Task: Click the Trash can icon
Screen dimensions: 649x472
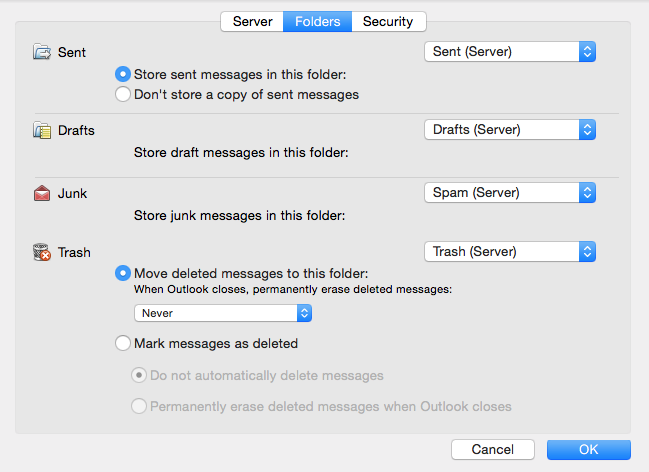Action: (42, 253)
